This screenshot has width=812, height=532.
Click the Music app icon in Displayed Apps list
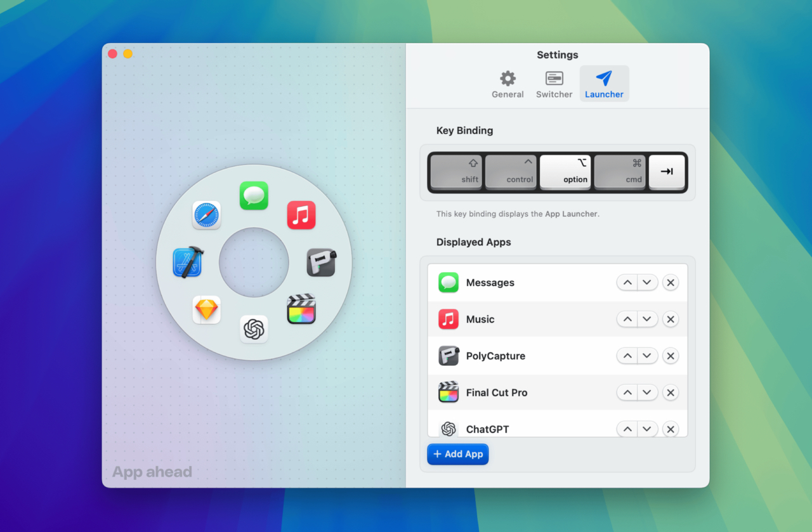tap(449, 319)
